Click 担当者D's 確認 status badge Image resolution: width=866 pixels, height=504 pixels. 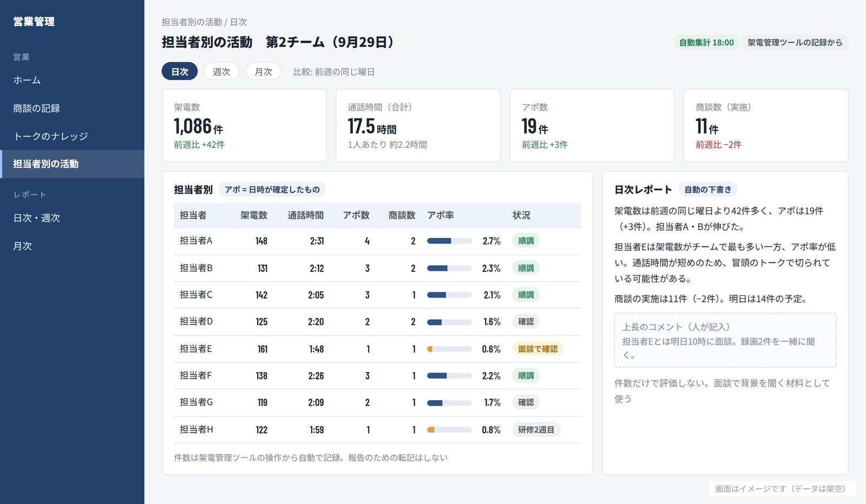526,321
